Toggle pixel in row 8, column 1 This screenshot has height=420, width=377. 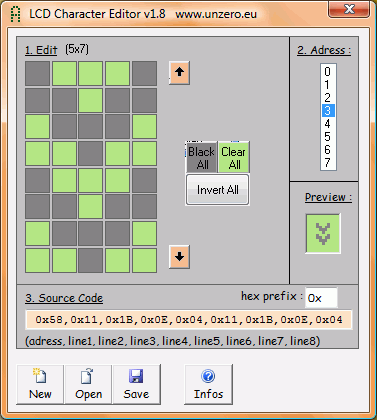(37, 260)
